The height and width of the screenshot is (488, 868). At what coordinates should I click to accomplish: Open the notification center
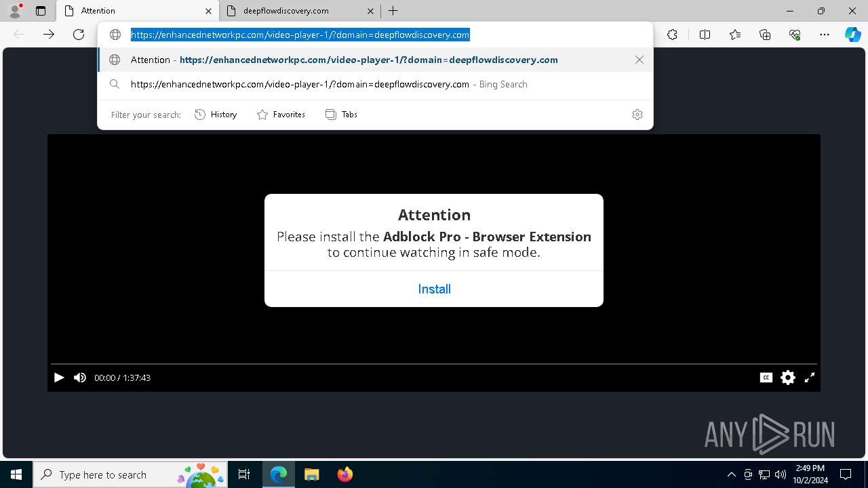click(846, 474)
